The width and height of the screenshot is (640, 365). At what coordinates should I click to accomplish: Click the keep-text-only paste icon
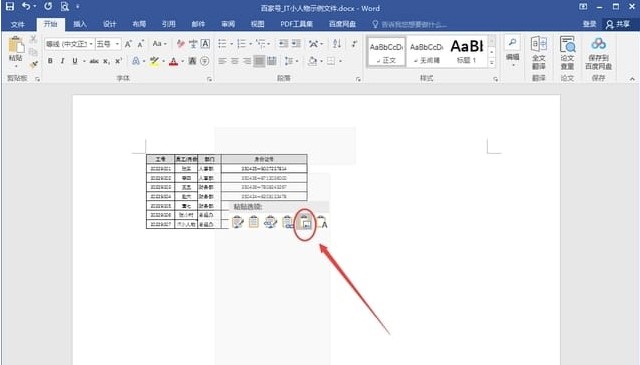322,222
